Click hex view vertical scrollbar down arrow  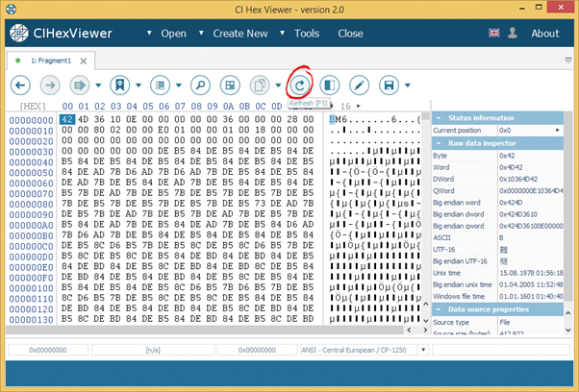[425, 321]
